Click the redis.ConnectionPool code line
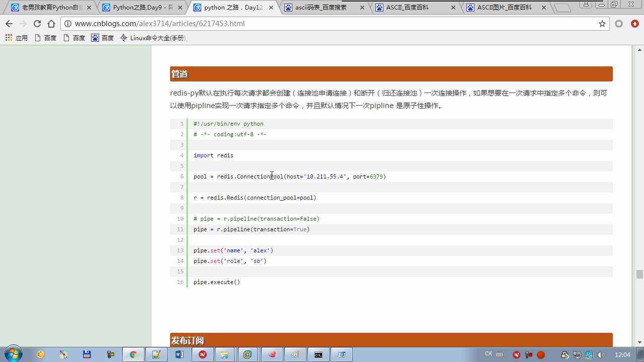Image resolution: width=644 pixels, height=362 pixels. point(290,176)
